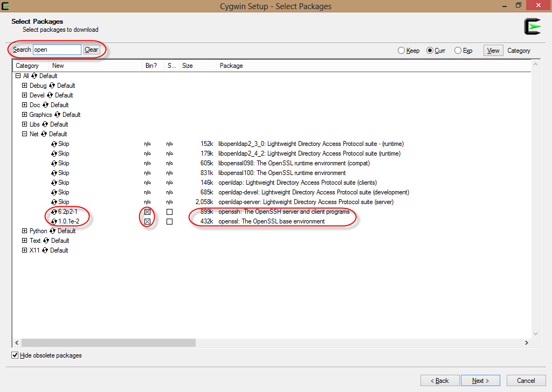
Task: Click horizontal scrollbar right arrow
Action: (x=527, y=342)
